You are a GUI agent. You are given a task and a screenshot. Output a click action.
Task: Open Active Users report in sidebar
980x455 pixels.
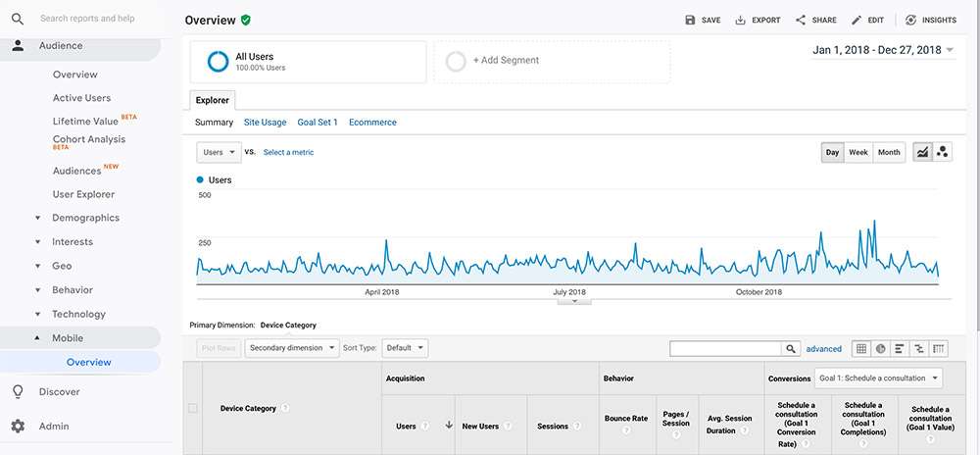82,98
